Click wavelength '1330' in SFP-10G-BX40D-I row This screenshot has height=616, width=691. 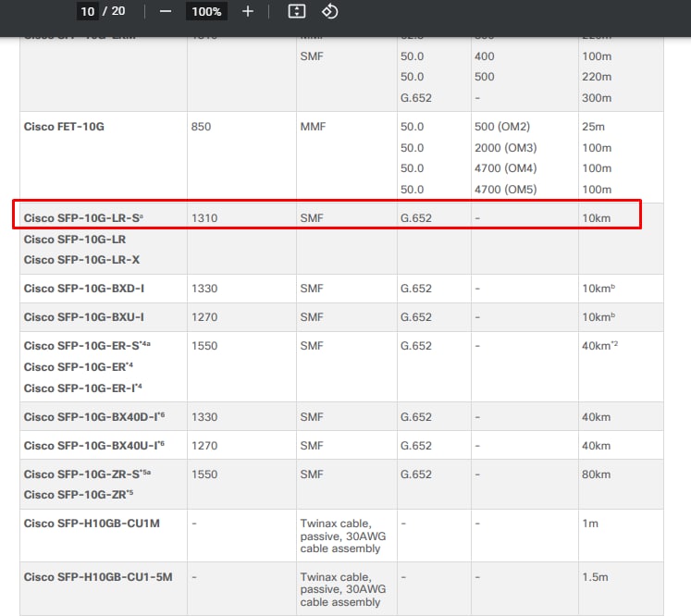[204, 417]
